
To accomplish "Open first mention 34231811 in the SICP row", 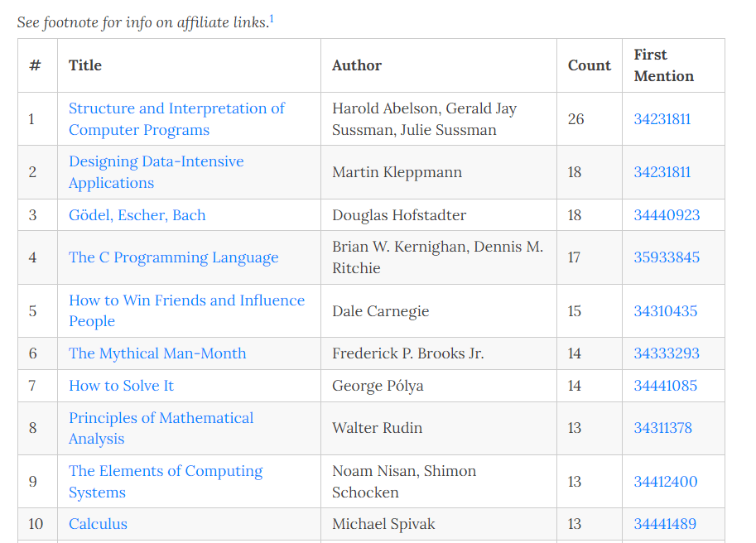I will pos(662,119).
